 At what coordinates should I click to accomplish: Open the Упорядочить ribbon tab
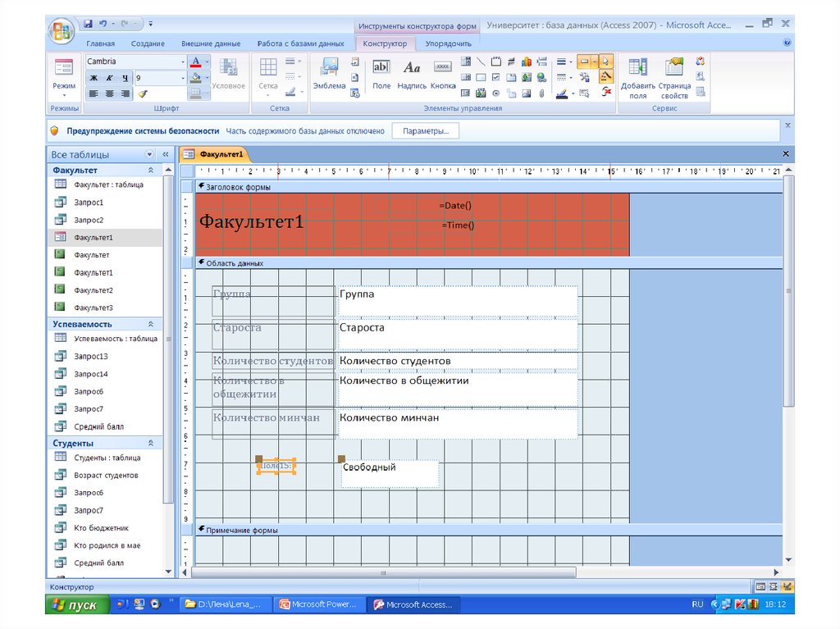pyautogui.click(x=448, y=43)
